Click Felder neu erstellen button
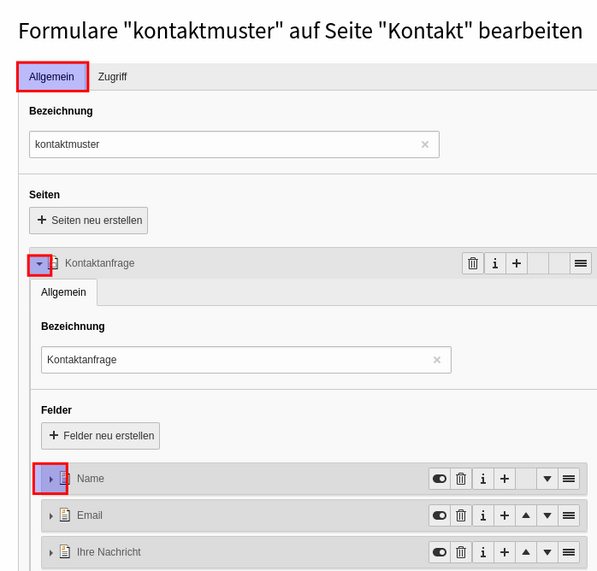This screenshot has width=597, height=571. click(x=101, y=436)
